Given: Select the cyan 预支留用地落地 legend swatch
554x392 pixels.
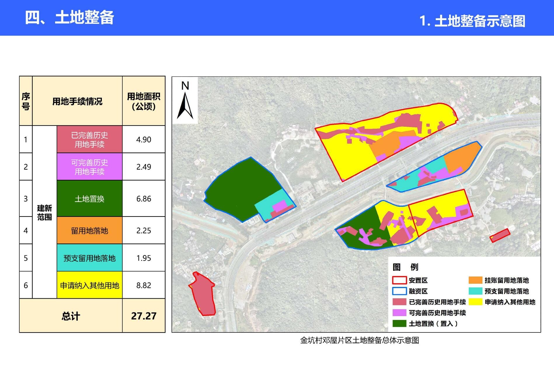Looking at the screenshot, I should pyautogui.click(x=475, y=291).
